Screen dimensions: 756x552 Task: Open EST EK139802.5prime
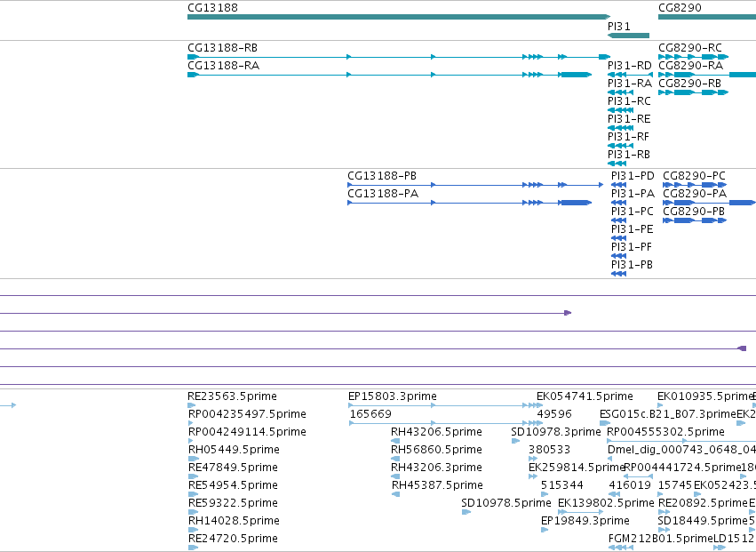click(x=606, y=504)
